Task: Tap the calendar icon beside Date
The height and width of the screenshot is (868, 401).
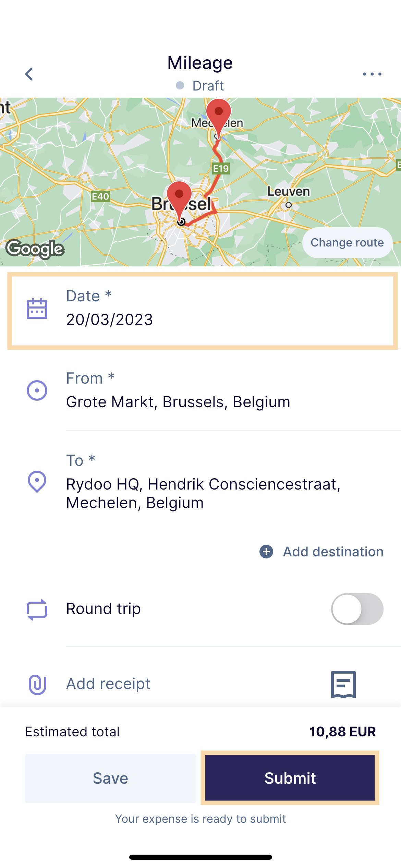Action: coord(37,309)
